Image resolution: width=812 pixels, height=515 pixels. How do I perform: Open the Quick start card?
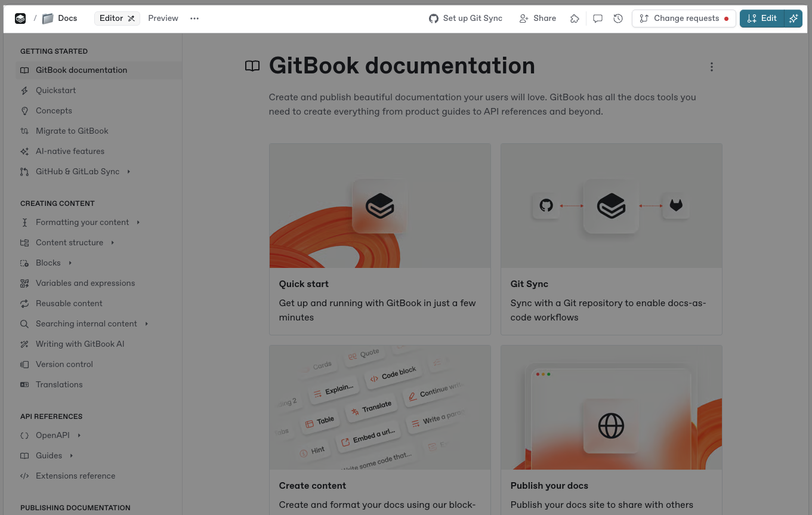point(379,239)
